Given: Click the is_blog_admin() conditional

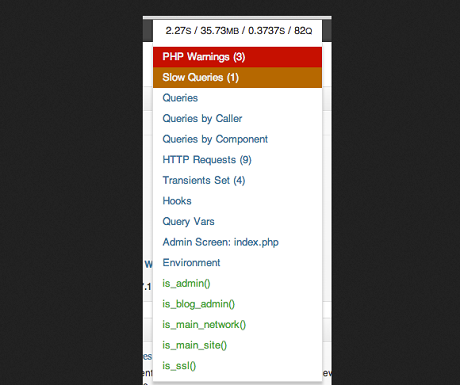Looking at the screenshot, I should point(237,304).
